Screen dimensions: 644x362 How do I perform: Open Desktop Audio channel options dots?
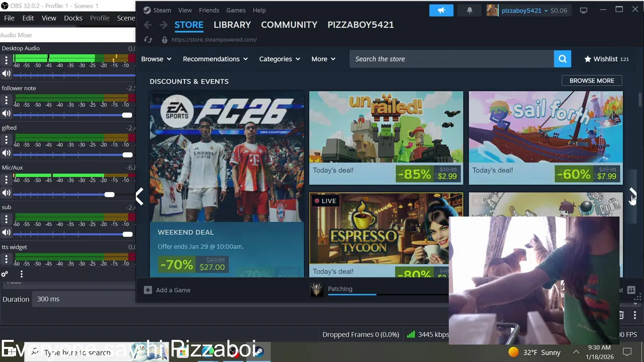pyautogui.click(x=6, y=60)
